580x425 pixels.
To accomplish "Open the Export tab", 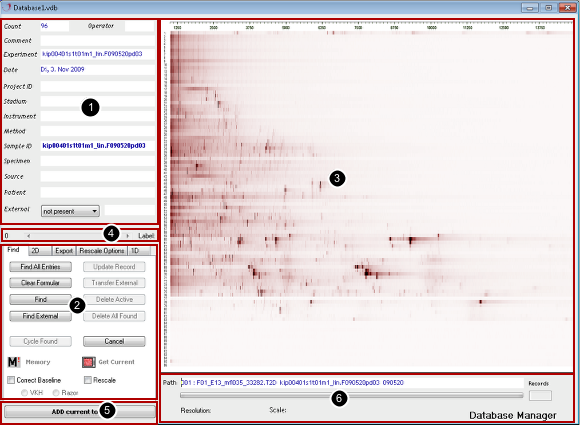I will (x=64, y=251).
